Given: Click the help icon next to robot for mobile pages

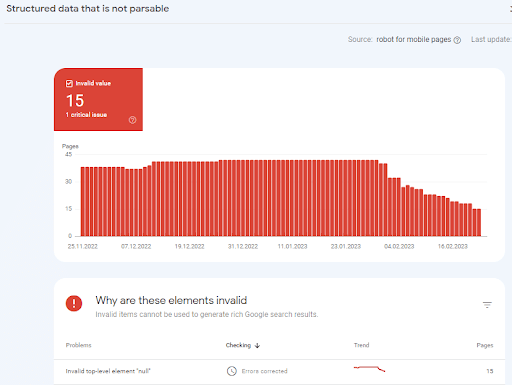Looking at the screenshot, I should [457, 40].
